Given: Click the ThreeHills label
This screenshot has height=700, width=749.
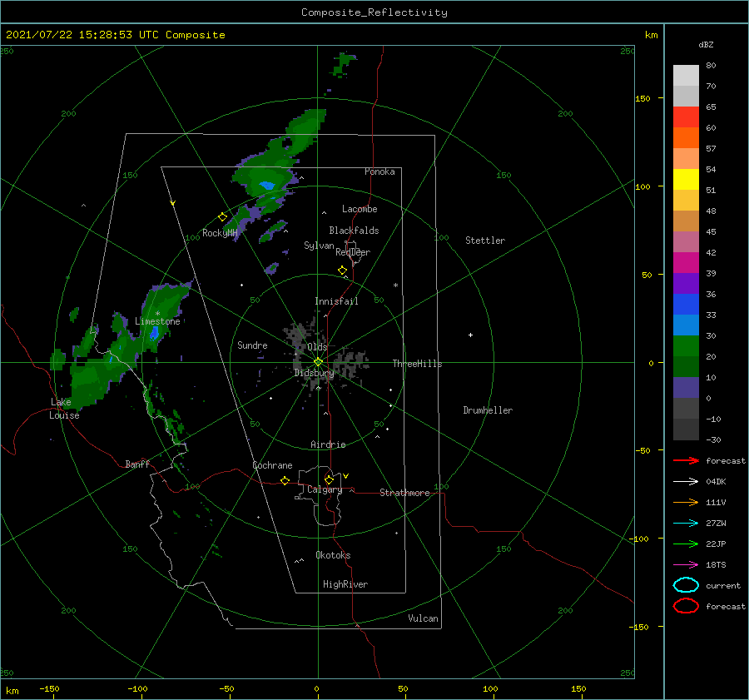Looking at the screenshot, I should 418,364.
